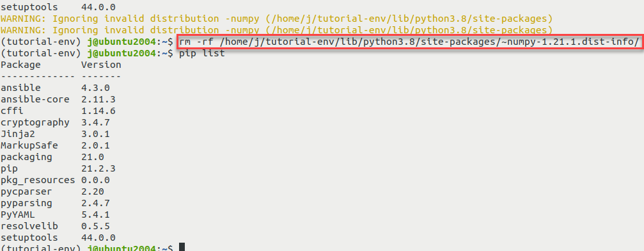Click the ansible package name
644x251 pixels.
20,88
